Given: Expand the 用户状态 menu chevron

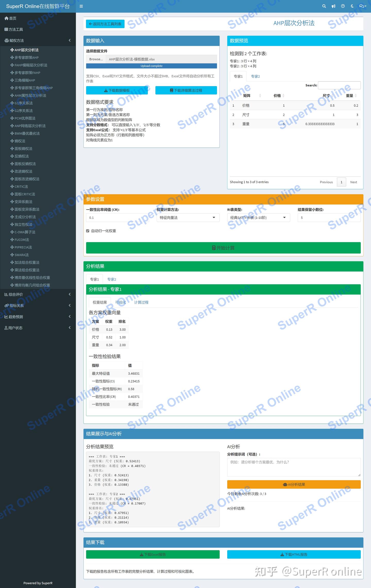Looking at the screenshot, I should point(70,328).
